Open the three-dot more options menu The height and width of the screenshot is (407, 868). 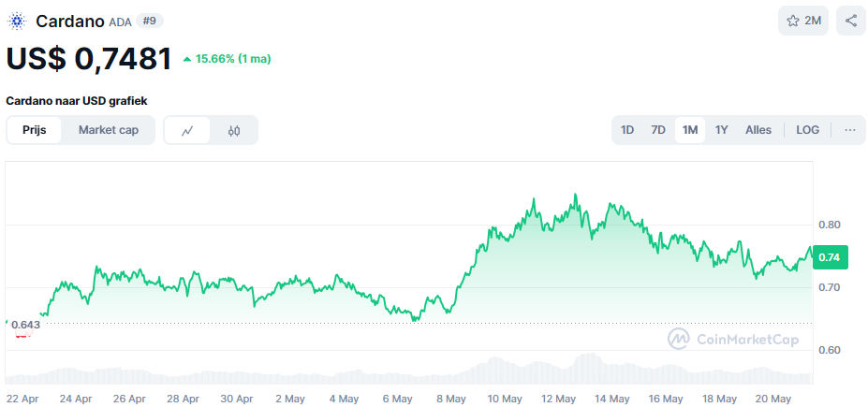tap(850, 130)
